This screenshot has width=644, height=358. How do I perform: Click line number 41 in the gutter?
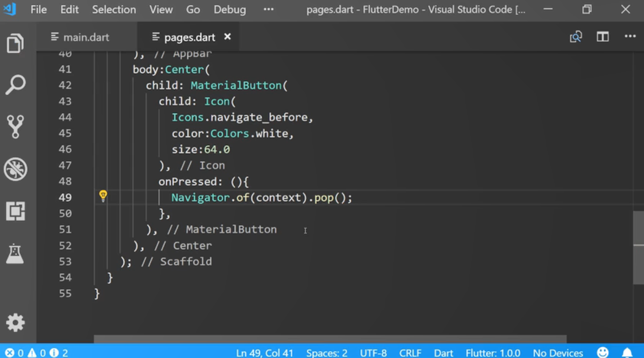[65, 69]
